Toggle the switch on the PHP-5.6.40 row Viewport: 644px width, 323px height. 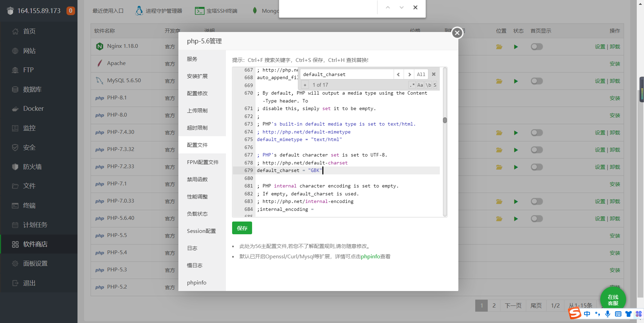[x=537, y=218]
